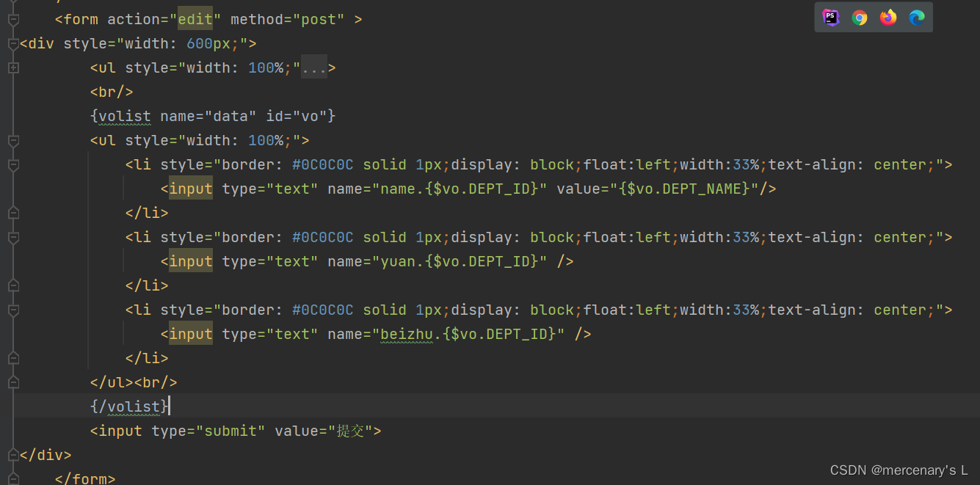Click the #0C0C0C border color value
Viewport: 980px width, 485px height.
pos(322,164)
